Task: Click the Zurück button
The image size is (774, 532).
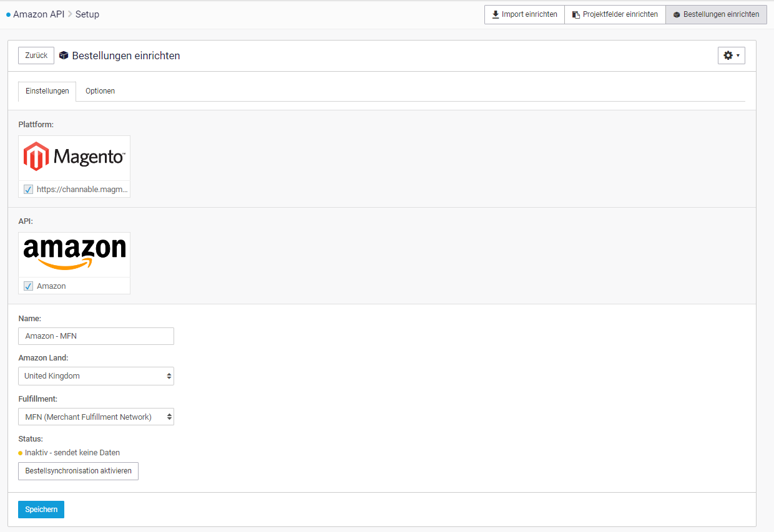Action: tap(36, 56)
